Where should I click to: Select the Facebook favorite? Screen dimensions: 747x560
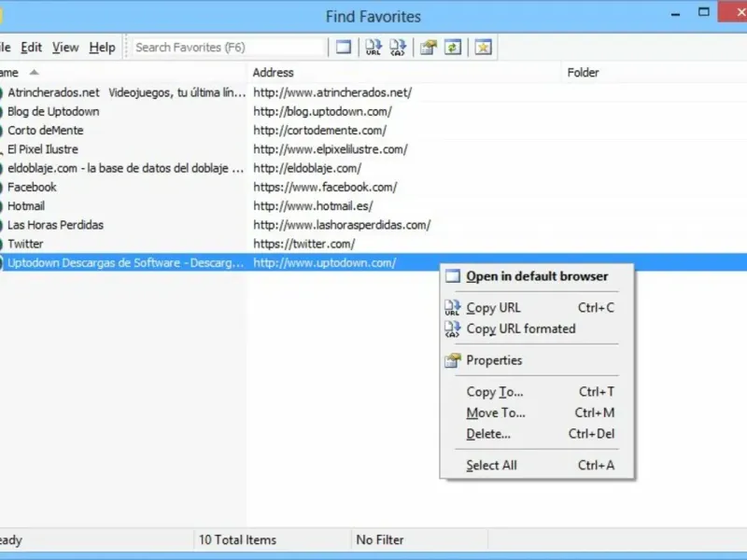[32, 188]
